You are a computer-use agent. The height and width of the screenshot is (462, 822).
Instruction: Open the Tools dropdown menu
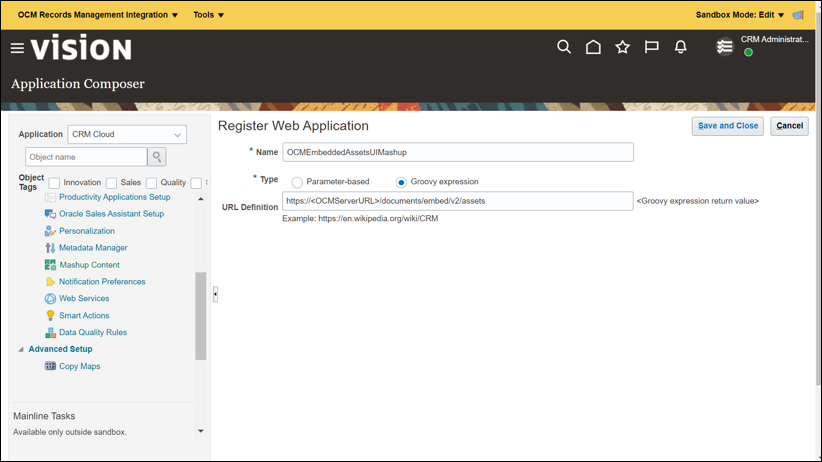pos(208,15)
